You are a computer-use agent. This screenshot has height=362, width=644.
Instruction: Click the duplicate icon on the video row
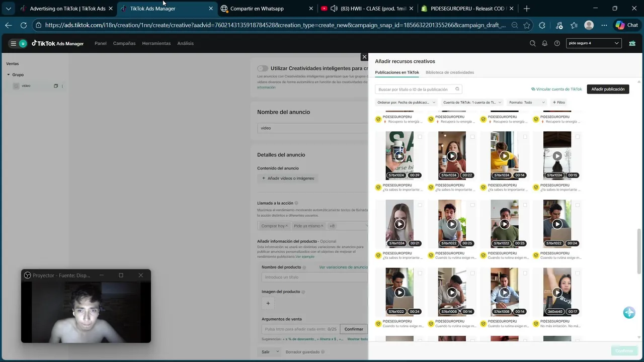(56, 86)
